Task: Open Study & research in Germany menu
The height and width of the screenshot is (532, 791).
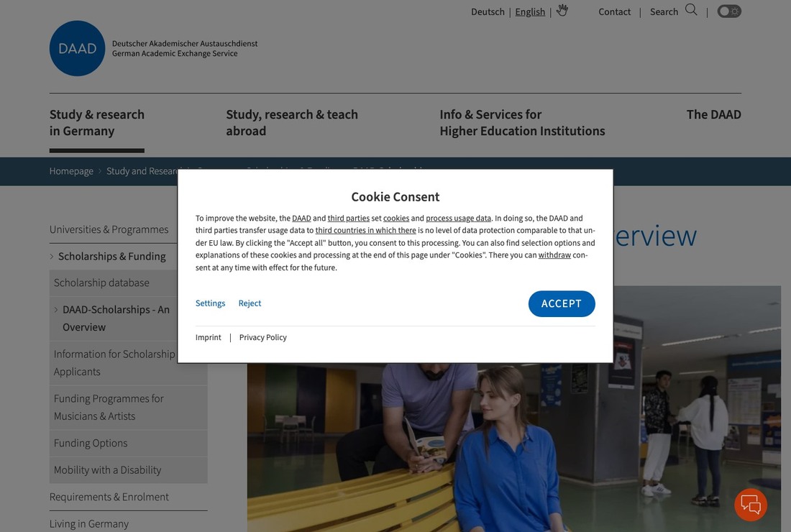Action: [97, 122]
